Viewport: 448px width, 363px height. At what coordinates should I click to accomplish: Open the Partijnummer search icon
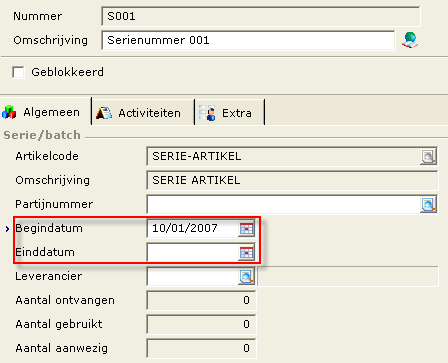tap(428, 204)
